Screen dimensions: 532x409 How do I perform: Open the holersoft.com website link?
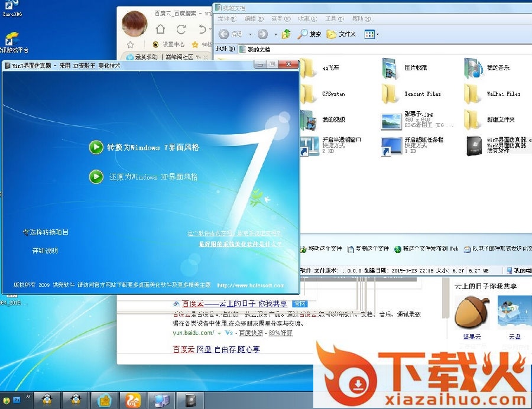pos(251,285)
